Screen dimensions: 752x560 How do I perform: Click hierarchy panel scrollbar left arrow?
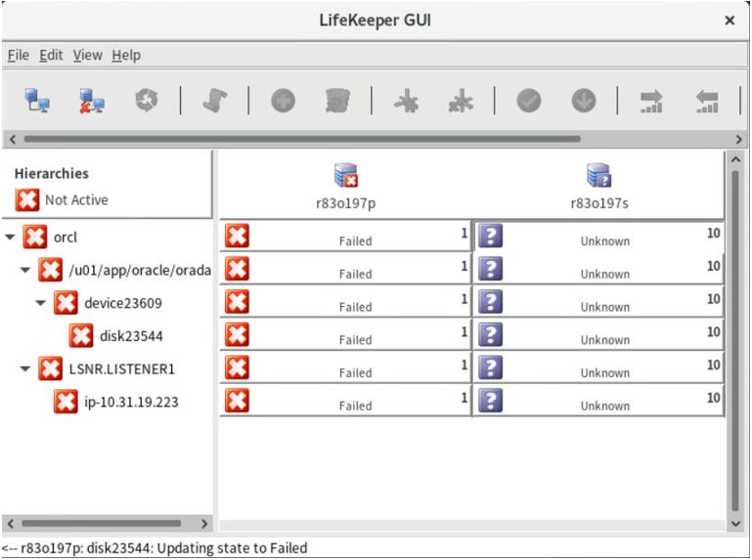click(x=11, y=524)
